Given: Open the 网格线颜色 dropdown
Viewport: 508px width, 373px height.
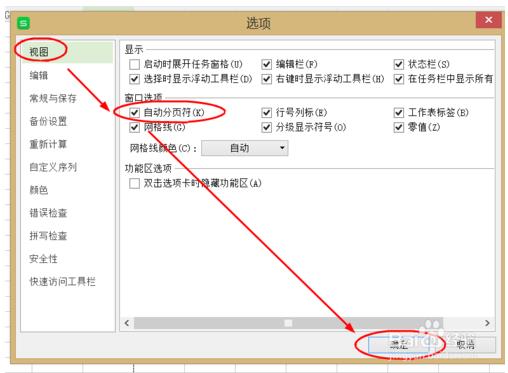Looking at the screenshot, I should coord(245,148).
